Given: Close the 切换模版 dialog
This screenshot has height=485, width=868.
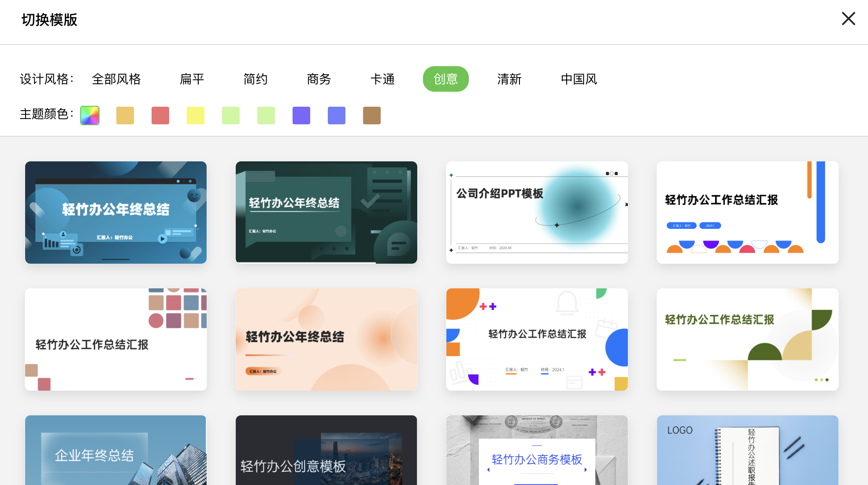Looking at the screenshot, I should click(x=848, y=19).
